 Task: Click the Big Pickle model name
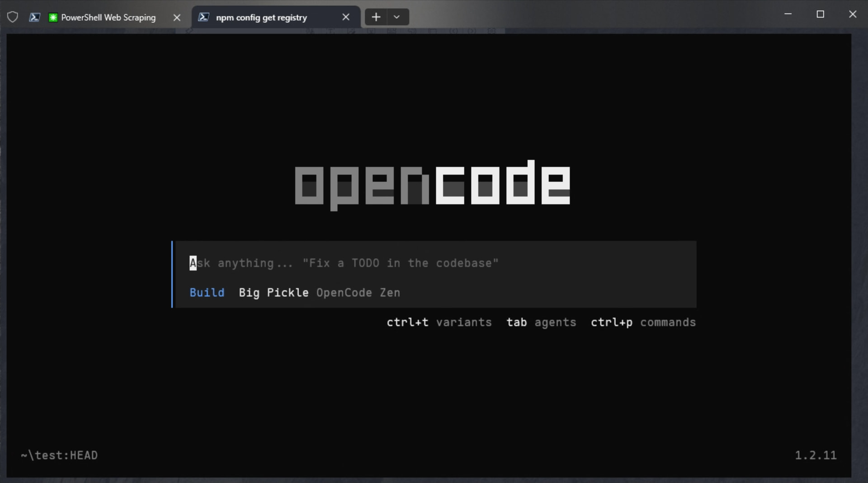(274, 293)
